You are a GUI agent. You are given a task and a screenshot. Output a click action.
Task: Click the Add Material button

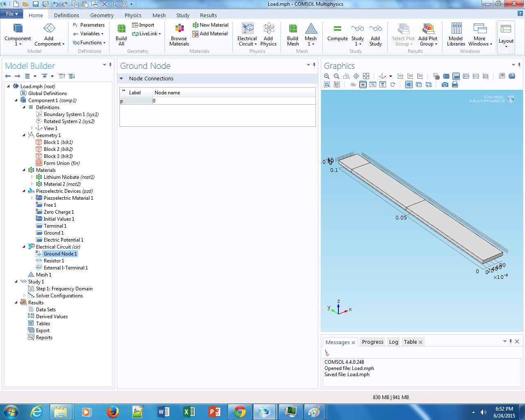point(210,34)
